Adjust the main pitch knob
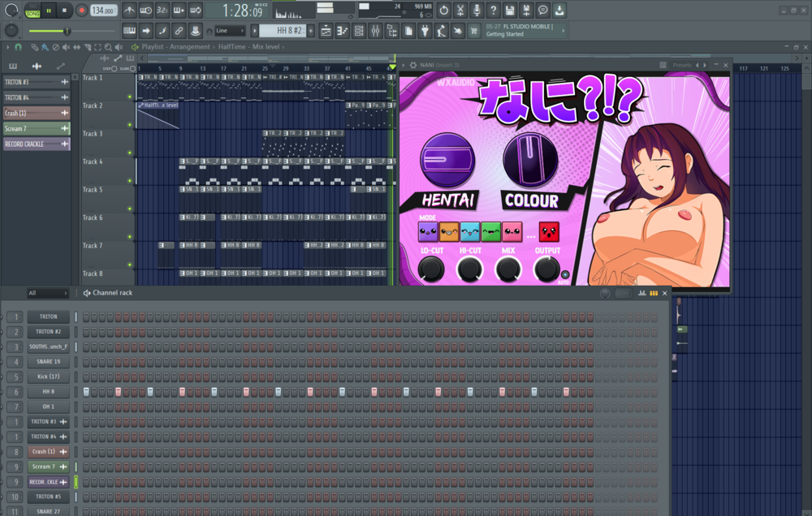The width and height of the screenshot is (812, 516). pyautogui.click(x=11, y=31)
